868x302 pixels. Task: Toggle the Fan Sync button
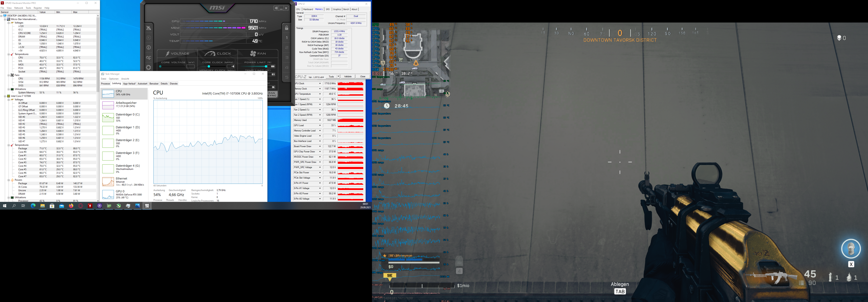pyautogui.click(x=272, y=94)
